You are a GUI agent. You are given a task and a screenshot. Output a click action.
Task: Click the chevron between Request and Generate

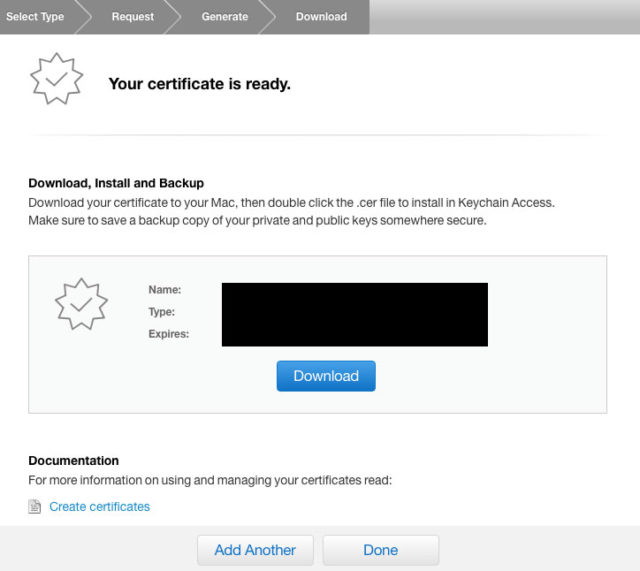click(x=173, y=17)
